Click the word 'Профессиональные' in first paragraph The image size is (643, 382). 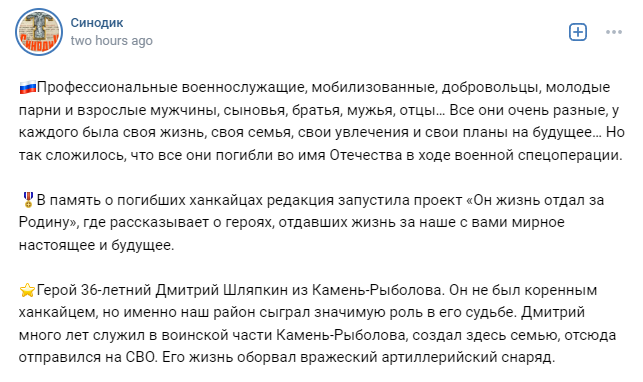[107, 88]
